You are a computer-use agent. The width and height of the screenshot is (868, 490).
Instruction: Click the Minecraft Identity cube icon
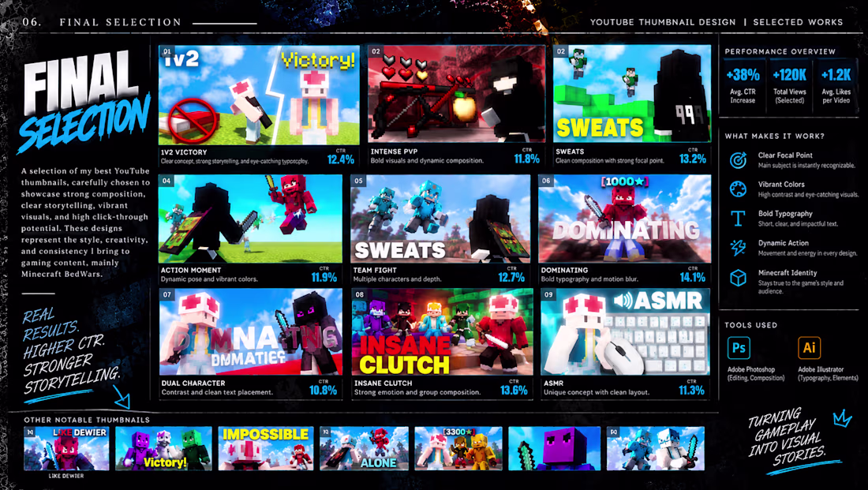(738, 278)
